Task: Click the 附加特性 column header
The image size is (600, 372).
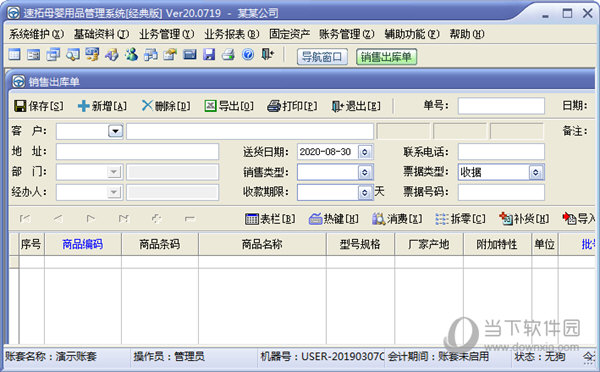Action: pos(497,244)
